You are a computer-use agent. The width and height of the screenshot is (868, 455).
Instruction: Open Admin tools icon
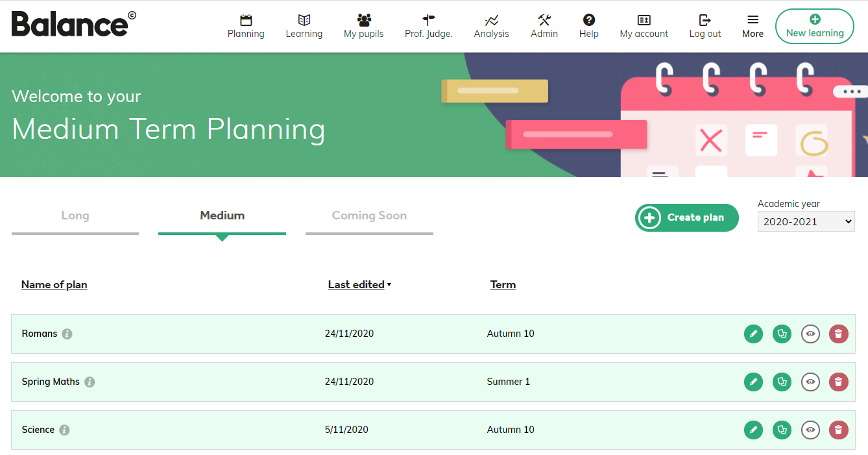pos(544,20)
